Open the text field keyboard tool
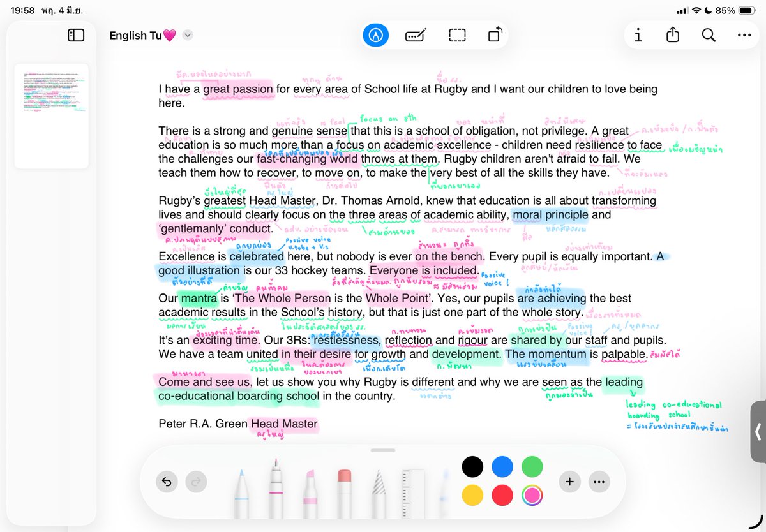This screenshot has width=766, height=532. (x=416, y=35)
